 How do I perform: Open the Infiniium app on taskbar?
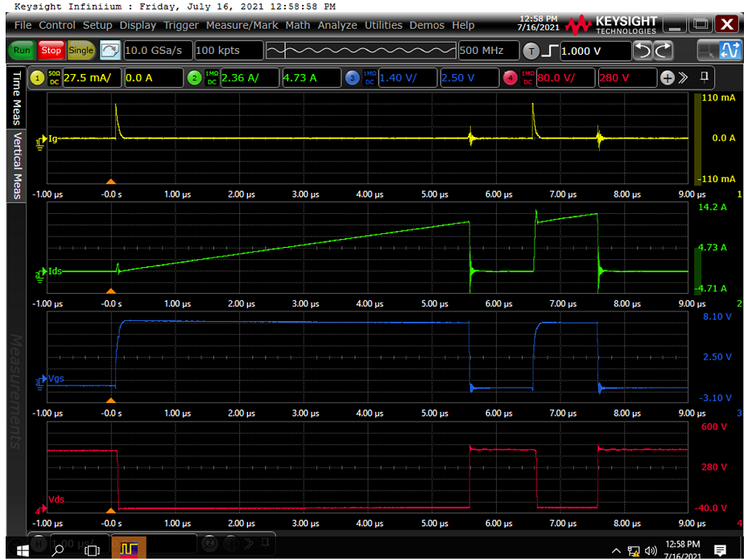[129, 549]
